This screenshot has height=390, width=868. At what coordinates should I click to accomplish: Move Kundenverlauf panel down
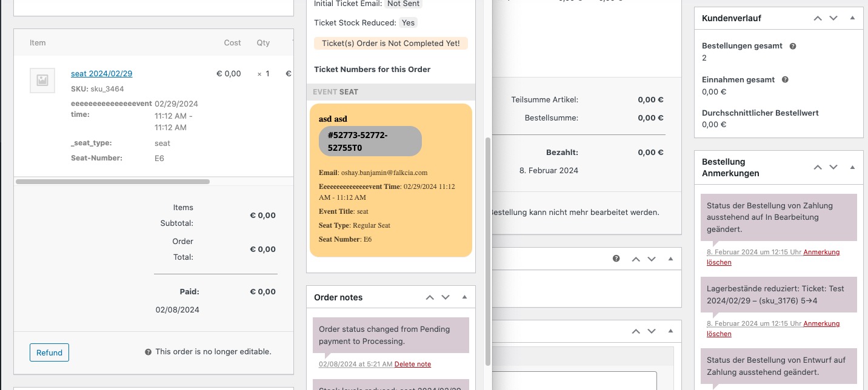(x=833, y=18)
